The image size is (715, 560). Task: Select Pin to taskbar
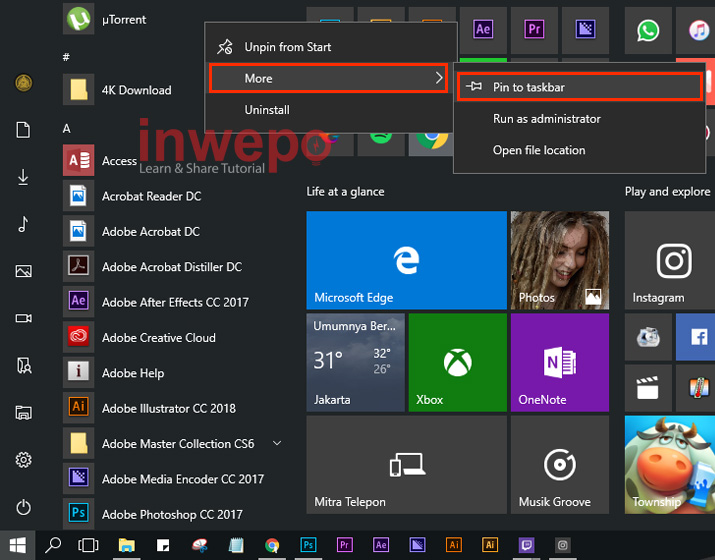579,87
